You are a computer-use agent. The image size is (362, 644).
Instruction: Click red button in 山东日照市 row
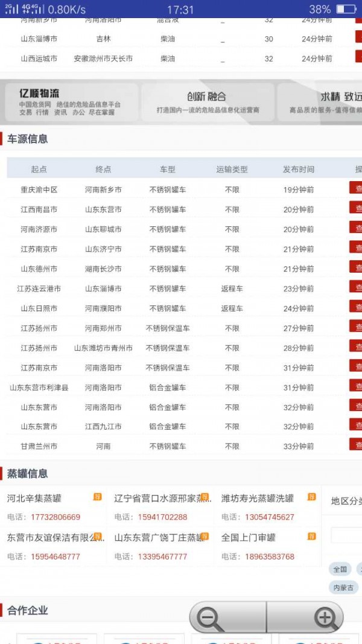pos(356,306)
